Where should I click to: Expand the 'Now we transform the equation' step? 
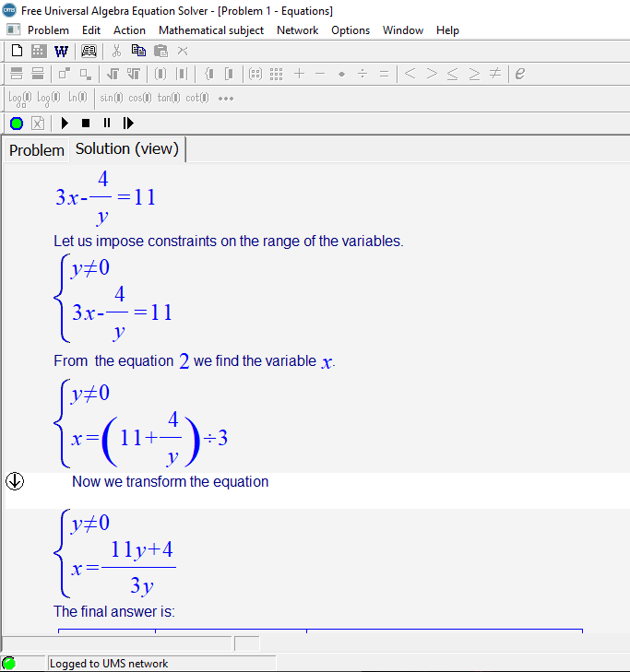click(x=15, y=481)
